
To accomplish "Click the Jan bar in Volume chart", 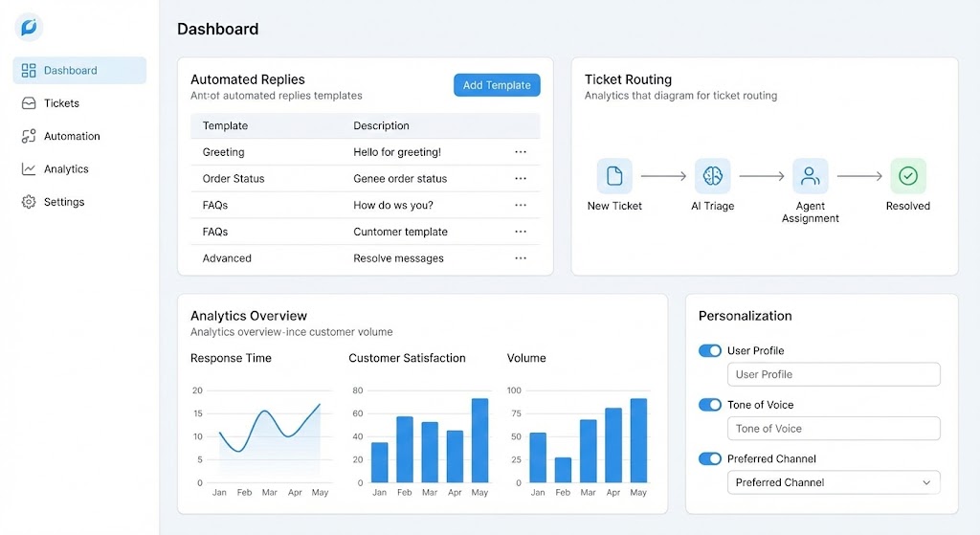I will 538,457.
